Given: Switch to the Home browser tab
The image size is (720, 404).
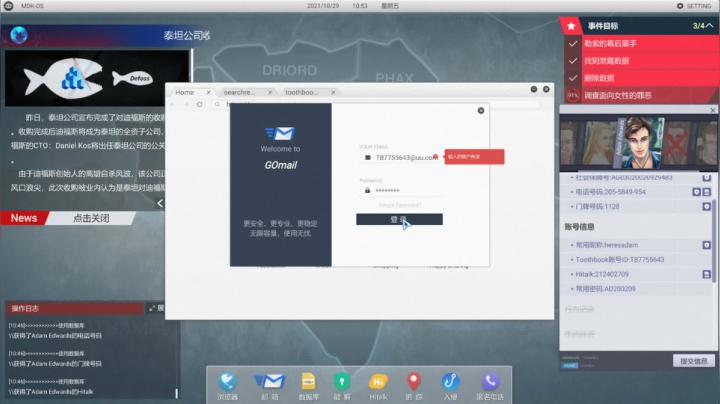Looking at the screenshot, I should [185, 92].
